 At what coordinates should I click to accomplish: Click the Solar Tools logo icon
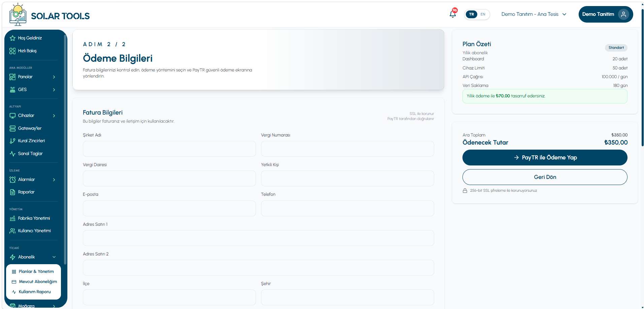click(18, 14)
